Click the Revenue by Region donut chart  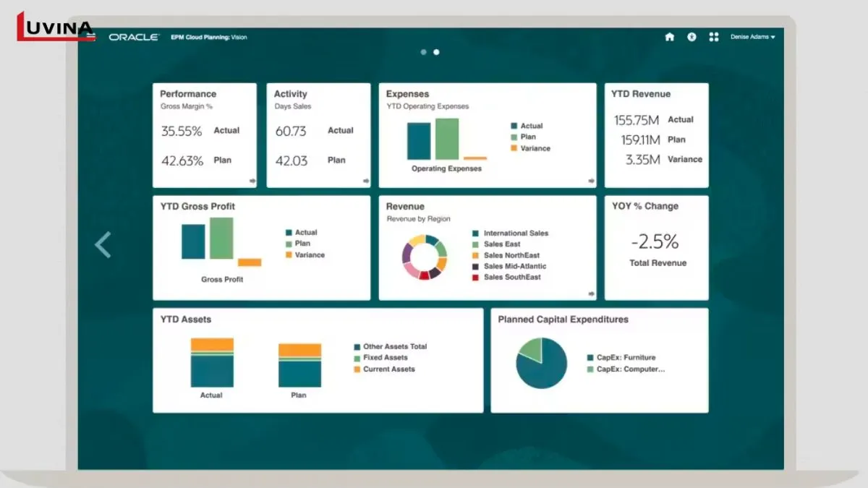(x=425, y=257)
